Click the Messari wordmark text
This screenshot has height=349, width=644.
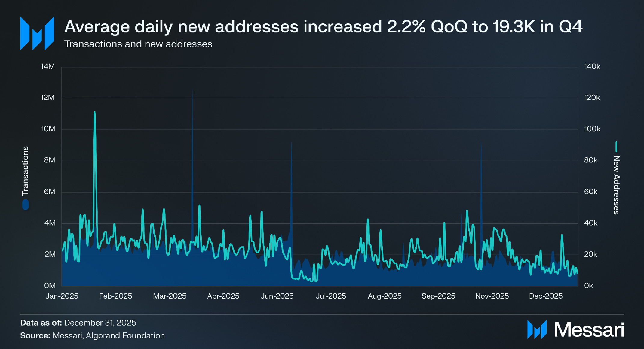[x=589, y=330]
